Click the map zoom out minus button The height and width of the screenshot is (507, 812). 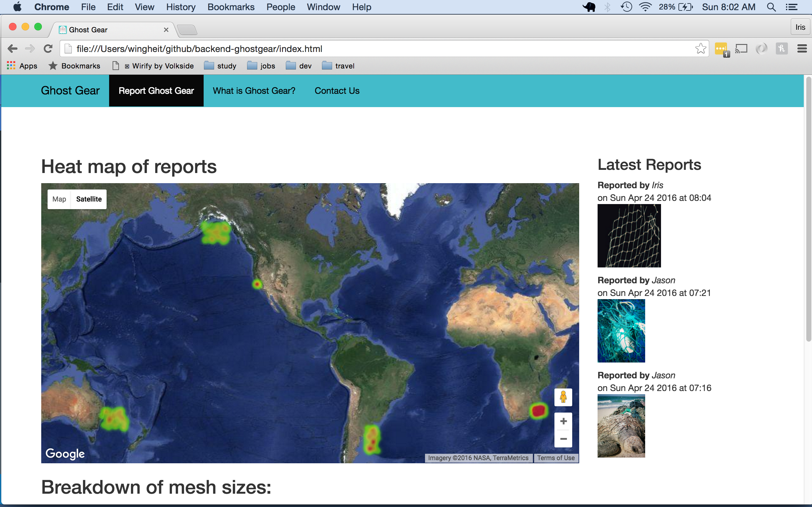pyautogui.click(x=563, y=439)
